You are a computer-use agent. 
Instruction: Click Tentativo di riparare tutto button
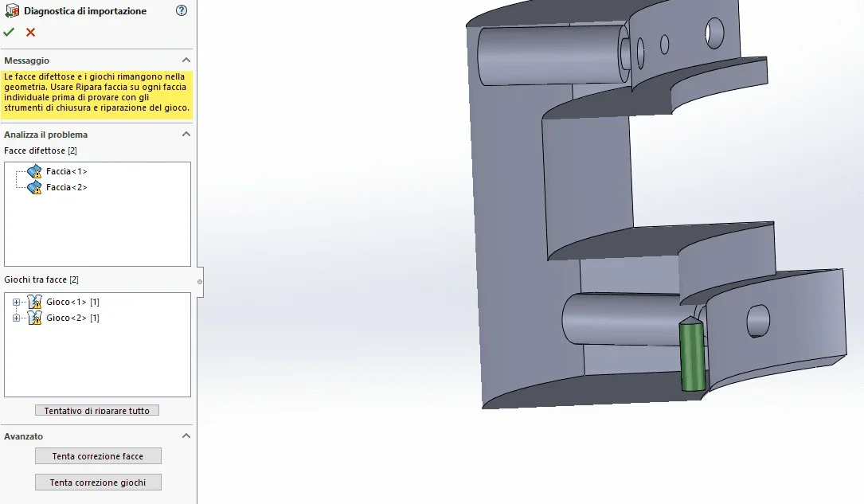(97, 410)
